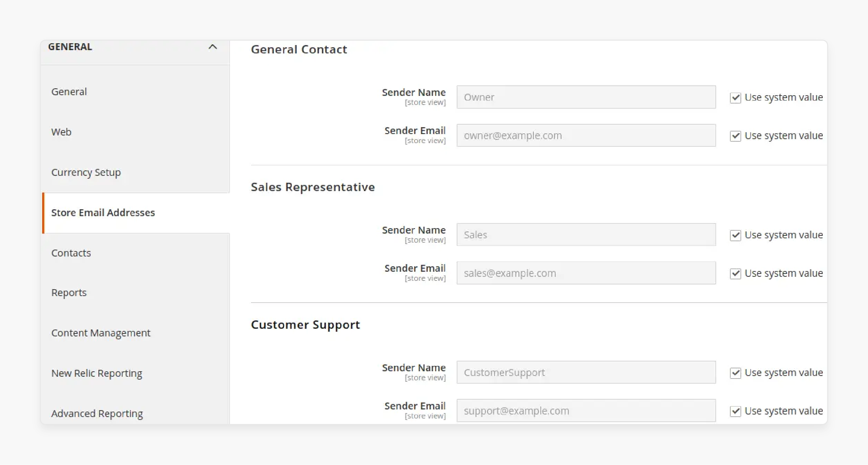Click the GENERAL sidebar group title
The height and width of the screenshot is (465, 868).
(70, 47)
